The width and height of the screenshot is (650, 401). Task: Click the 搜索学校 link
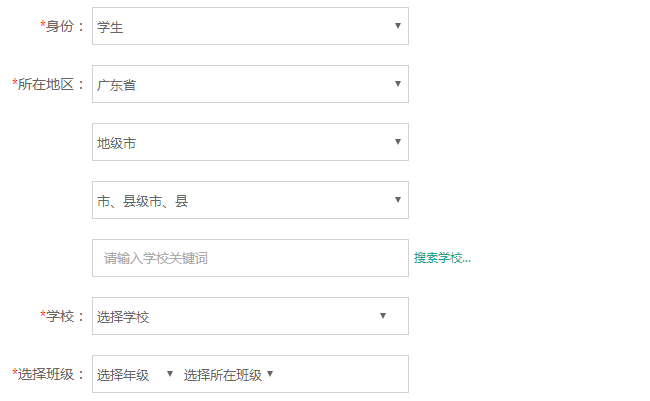click(x=442, y=258)
